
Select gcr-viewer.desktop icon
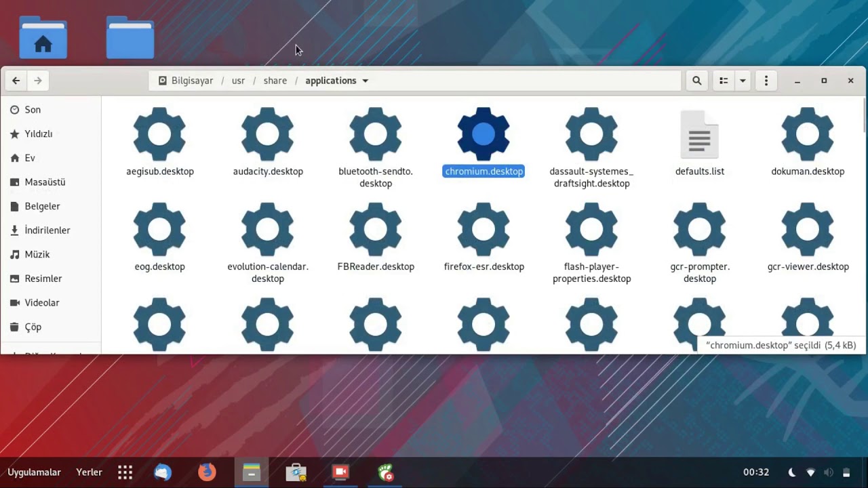pos(808,229)
